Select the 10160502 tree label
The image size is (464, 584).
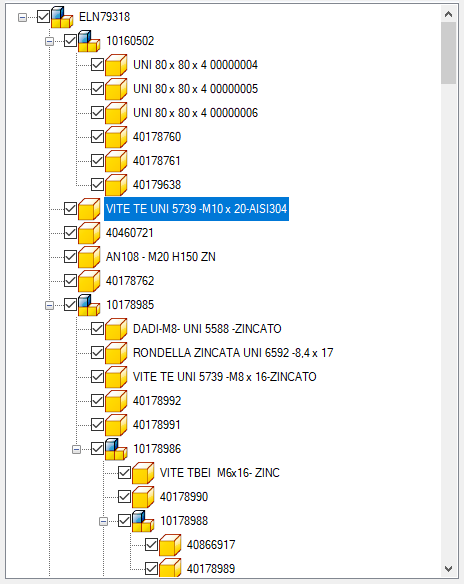tap(130, 41)
